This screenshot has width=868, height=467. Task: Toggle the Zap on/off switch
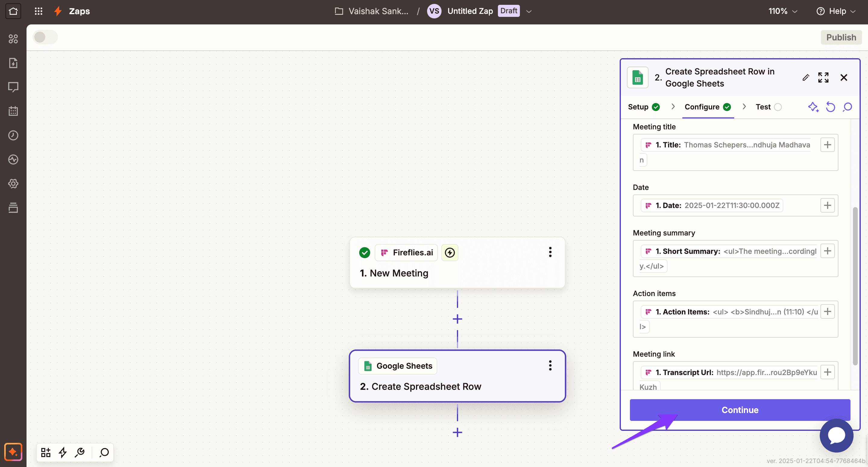(45, 37)
